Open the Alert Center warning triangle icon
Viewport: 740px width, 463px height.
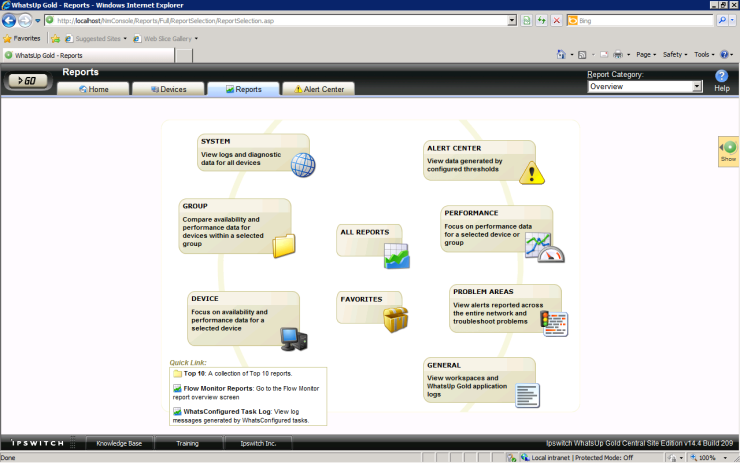(532, 173)
